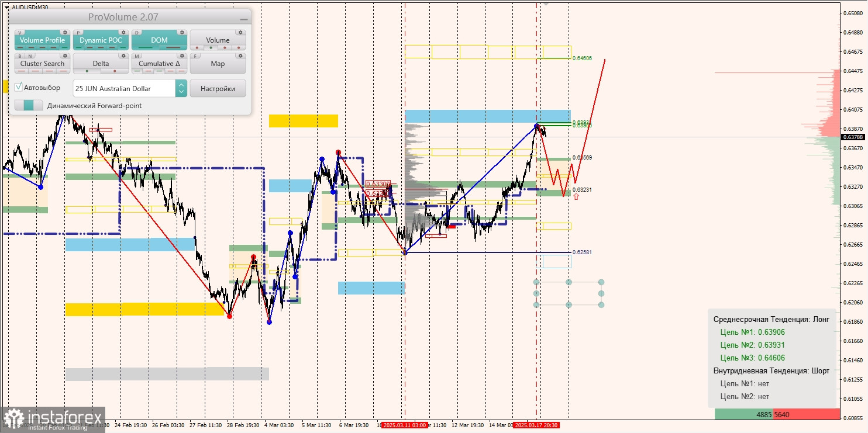Screen dimensions: 868x433
Task: Uncheck the Автовыбор checkbox
Action: click(x=19, y=86)
